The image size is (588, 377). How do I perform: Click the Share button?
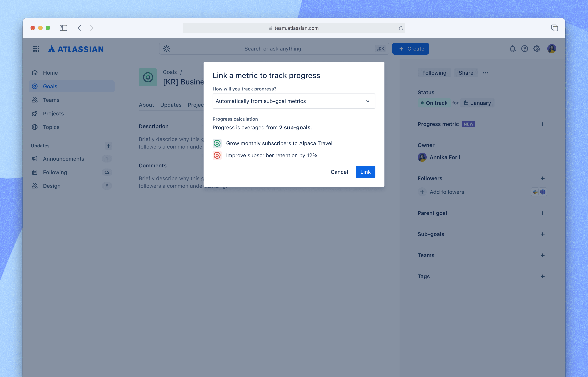(466, 73)
